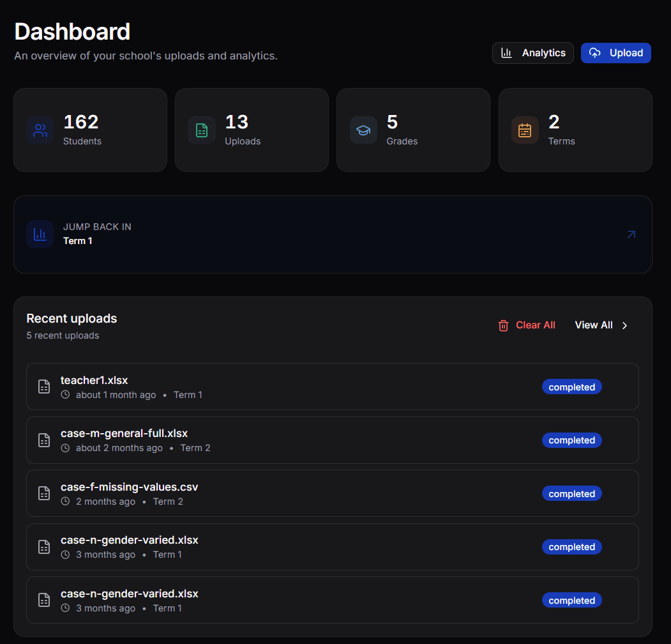Image resolution: width=671 pixels, height=644 pixels.
Task: Click the Recent uploads heading
Action: click(72, 319)
